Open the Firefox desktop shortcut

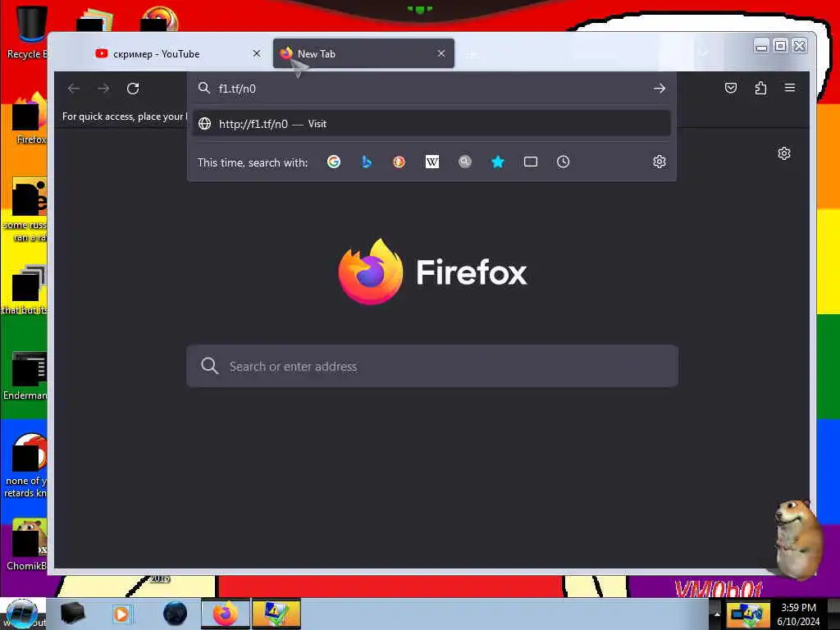[x=28, y=118]
